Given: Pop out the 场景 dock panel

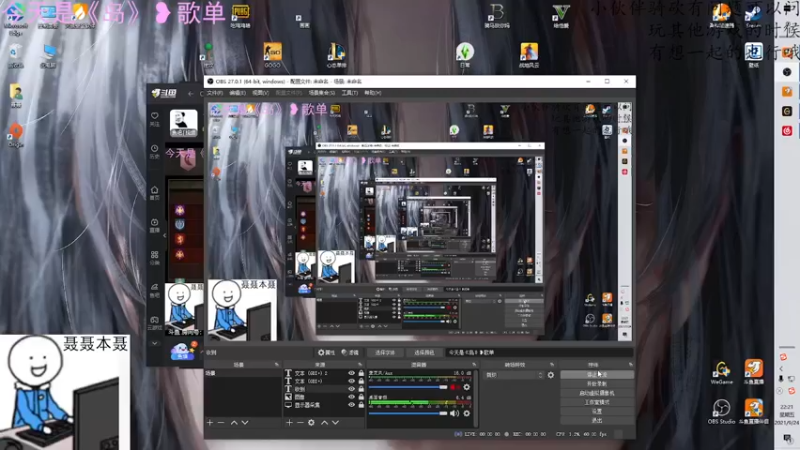Looking at the screenshot, I should tap(277, 365).
